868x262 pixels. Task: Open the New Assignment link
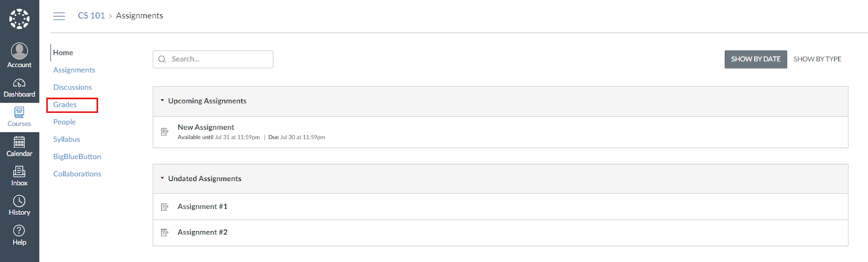[x=206, y=127]
